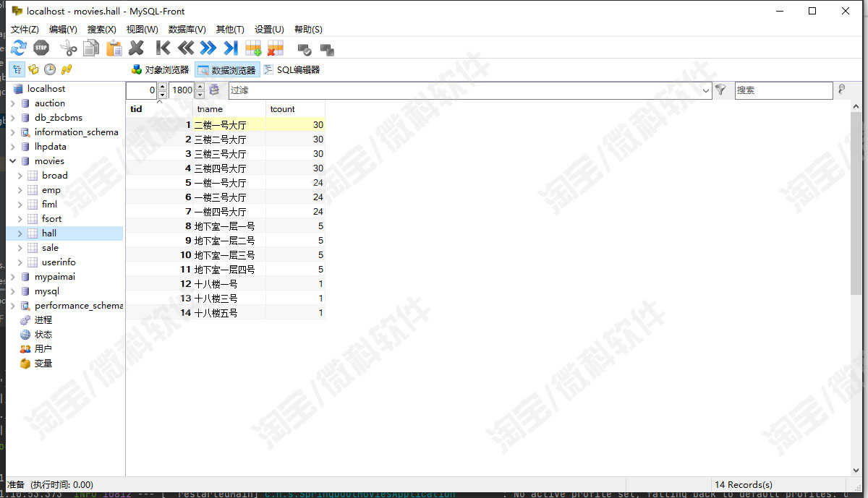Screen dimensions: 868x498
Task: Open the 数据浏览器 tab
Action: click(226, 70)
